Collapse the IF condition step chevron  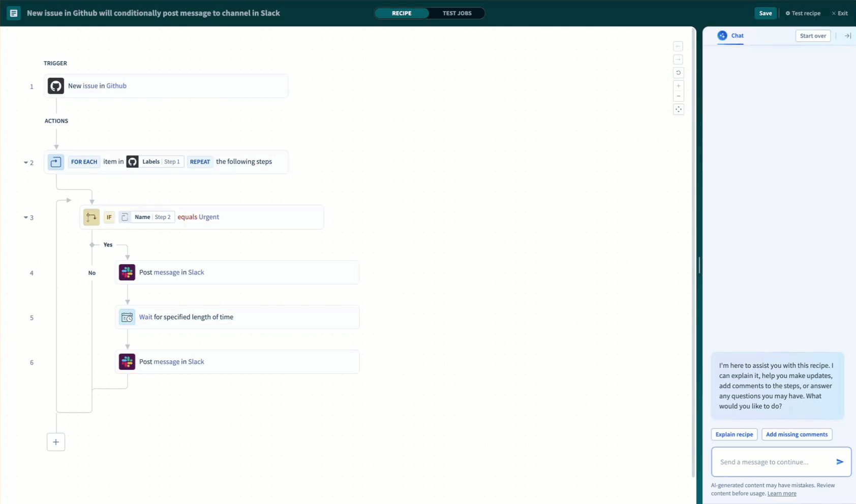tap(26, 217)
